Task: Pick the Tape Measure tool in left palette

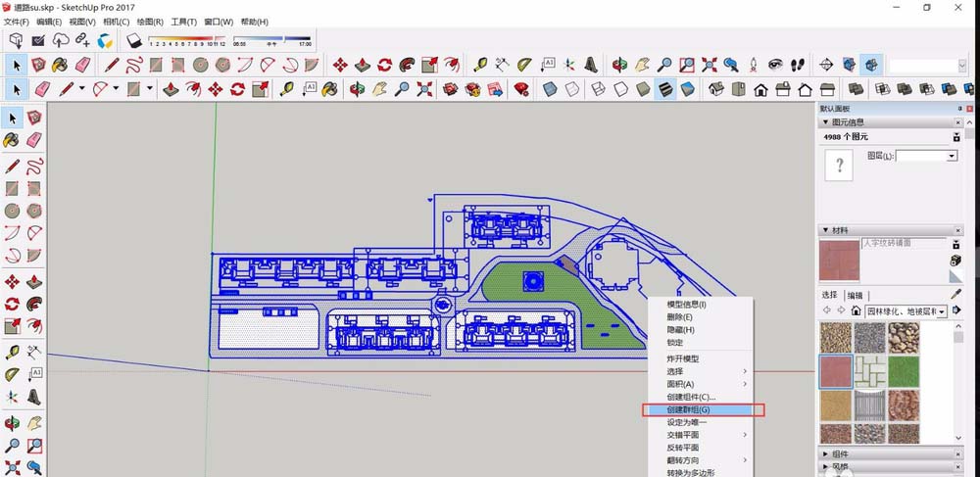Action: (12, 353)
